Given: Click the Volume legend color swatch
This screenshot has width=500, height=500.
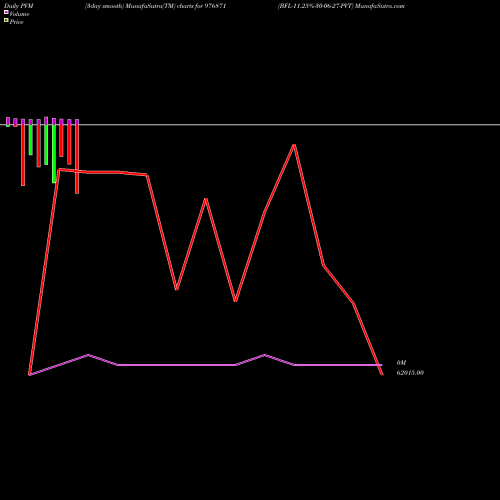Looking at the screenshot, I should 6,12.
